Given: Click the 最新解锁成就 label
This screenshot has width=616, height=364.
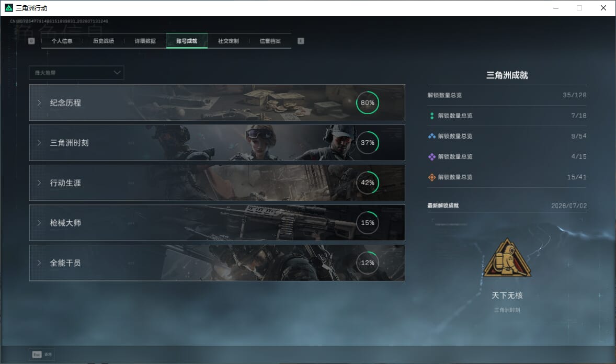Looking at the screenshot, I should tap(443, 206).
